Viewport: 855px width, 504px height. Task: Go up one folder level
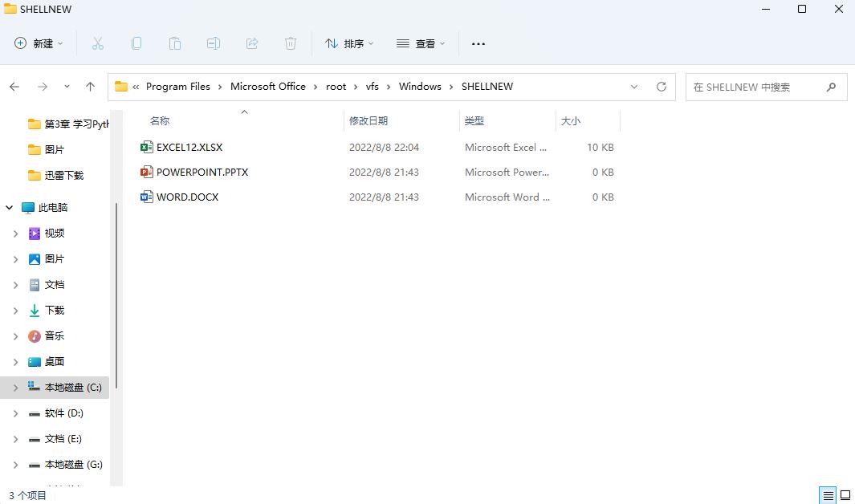[90, 87]
